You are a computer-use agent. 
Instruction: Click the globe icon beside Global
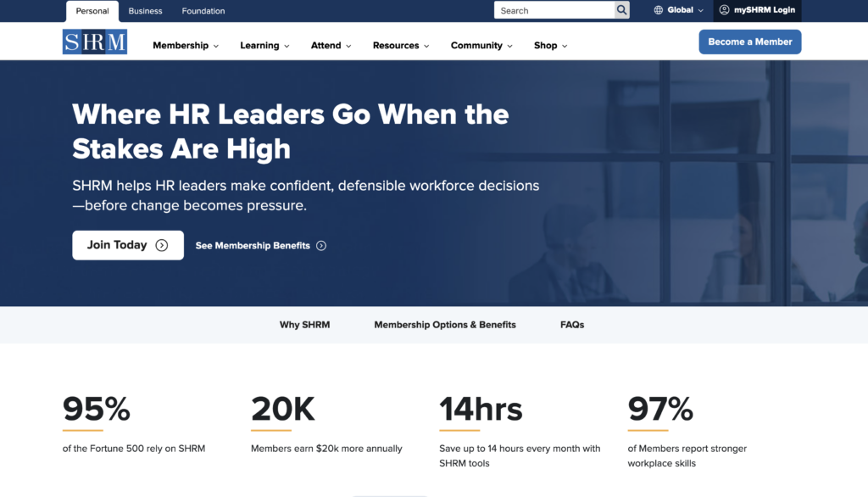pyautogui.click(x=658, y=10)
